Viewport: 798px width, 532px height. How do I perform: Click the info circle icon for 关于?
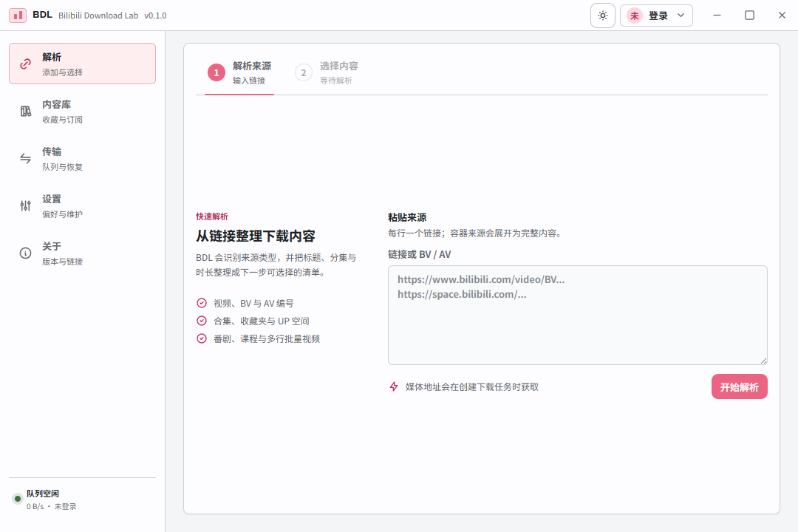pos(25,253)
